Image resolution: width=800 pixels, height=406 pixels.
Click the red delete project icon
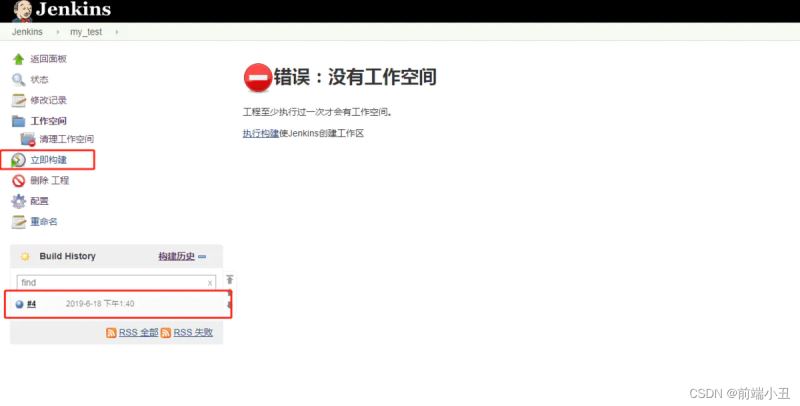(18, 181)
